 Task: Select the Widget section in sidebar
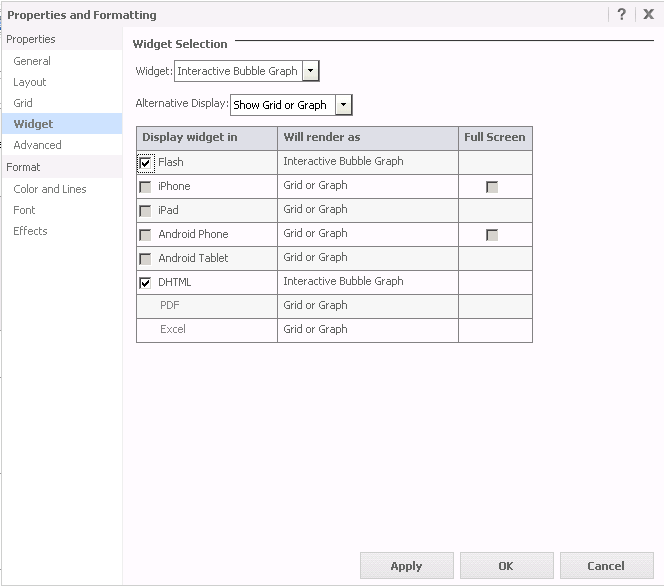pyautogui.click(x=62, y=124)
